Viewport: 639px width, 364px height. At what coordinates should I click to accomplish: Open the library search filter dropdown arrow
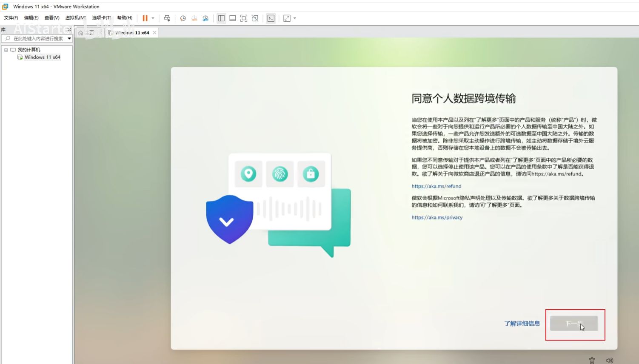click(x=69, y=39)
